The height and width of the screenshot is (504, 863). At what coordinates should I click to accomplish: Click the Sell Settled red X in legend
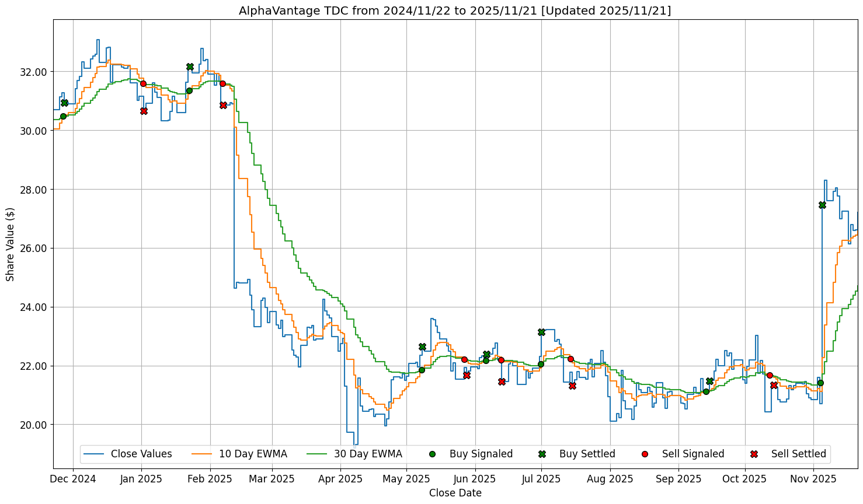click(x=754, y=454)
